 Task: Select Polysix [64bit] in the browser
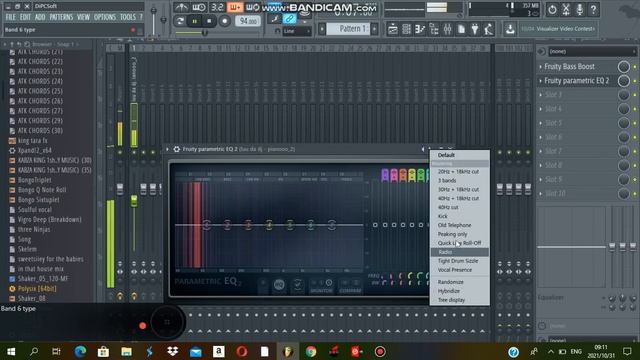(x=37, y=289)
